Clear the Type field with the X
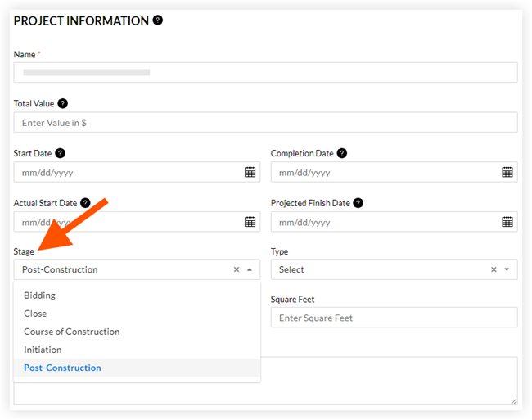The image size is (532, 420). [494, 269]
